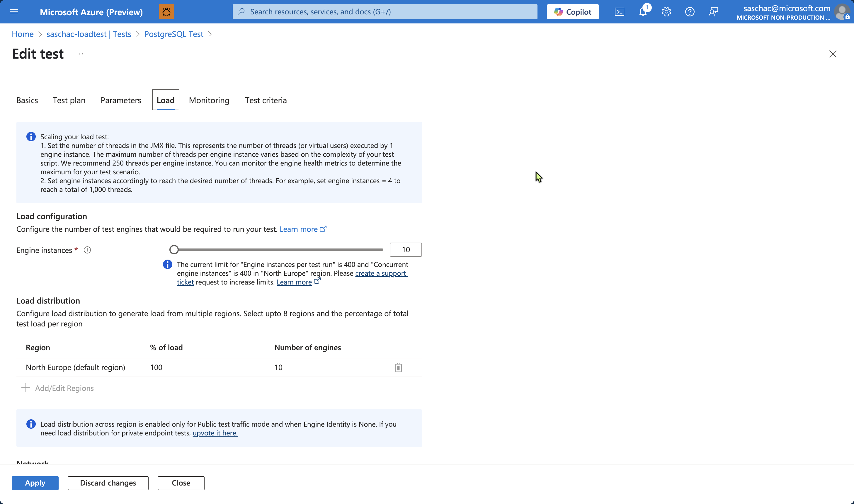Click the Copilot button
Image resolution: width=854 pixels, height=504 pixels.
click(x=572, y=12)
